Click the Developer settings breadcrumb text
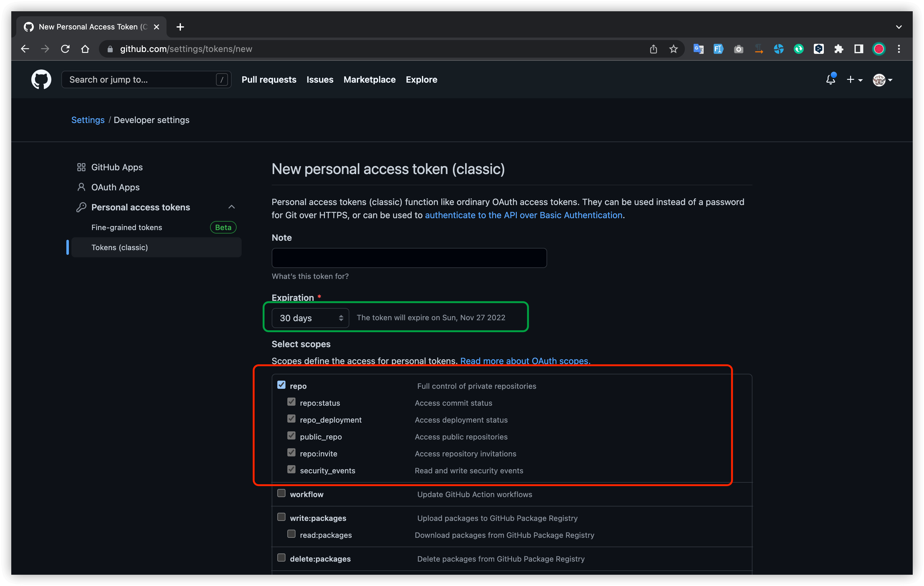The height and width of the screenshot is (586, 924). tap(151, 120)
